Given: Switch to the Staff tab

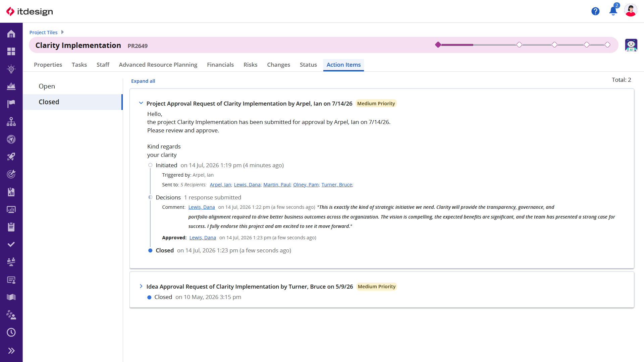Looking at the screenshot, I should (103, 65).
